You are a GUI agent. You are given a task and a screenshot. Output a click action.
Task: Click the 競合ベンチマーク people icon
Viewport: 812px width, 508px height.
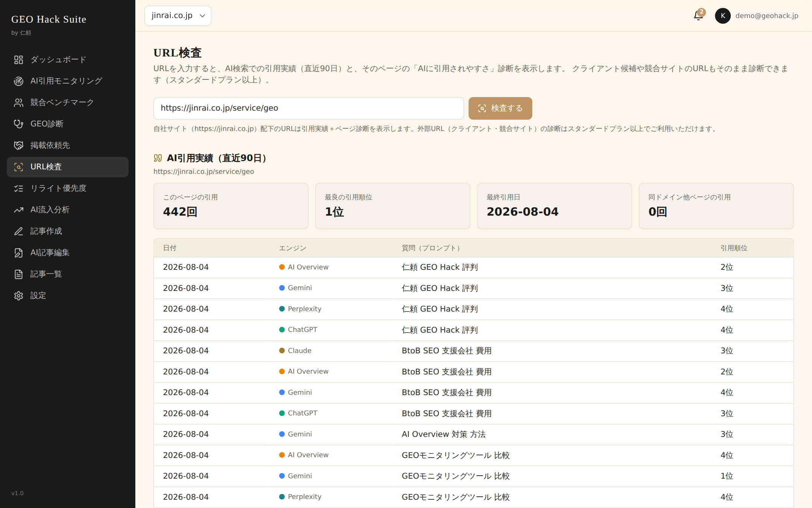point(18,103)
